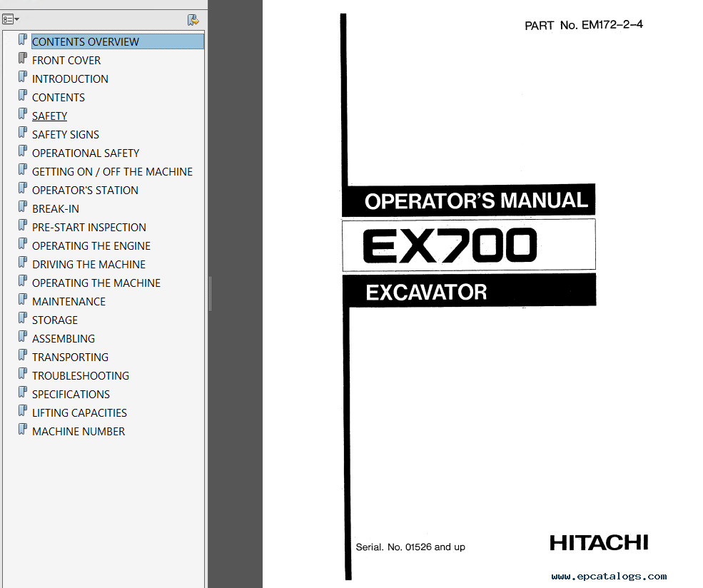
Task: Click the bookmark icon beside CONTENTS
Action: coord(22,96)
